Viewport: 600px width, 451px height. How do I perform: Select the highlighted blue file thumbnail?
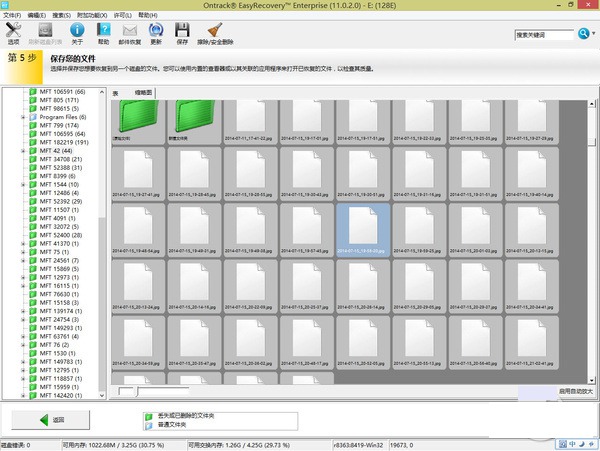(x=363, y=230)
